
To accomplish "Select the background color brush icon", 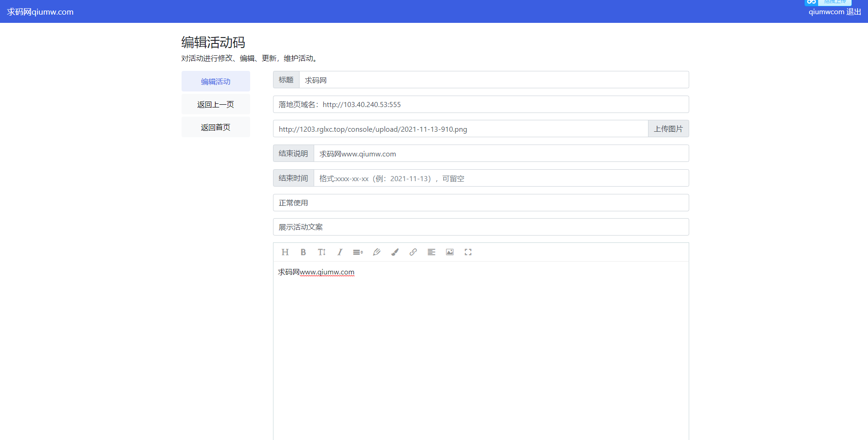I will coord(395,252).
